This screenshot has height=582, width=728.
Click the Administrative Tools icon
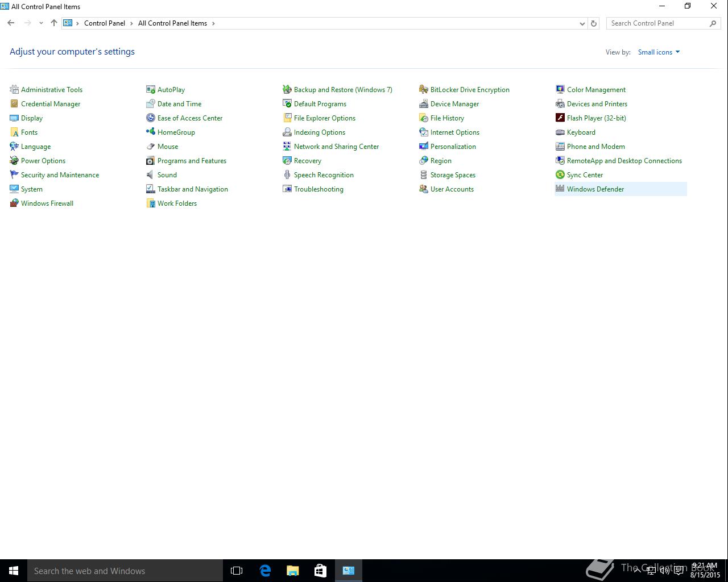click(x=14, y=89)
